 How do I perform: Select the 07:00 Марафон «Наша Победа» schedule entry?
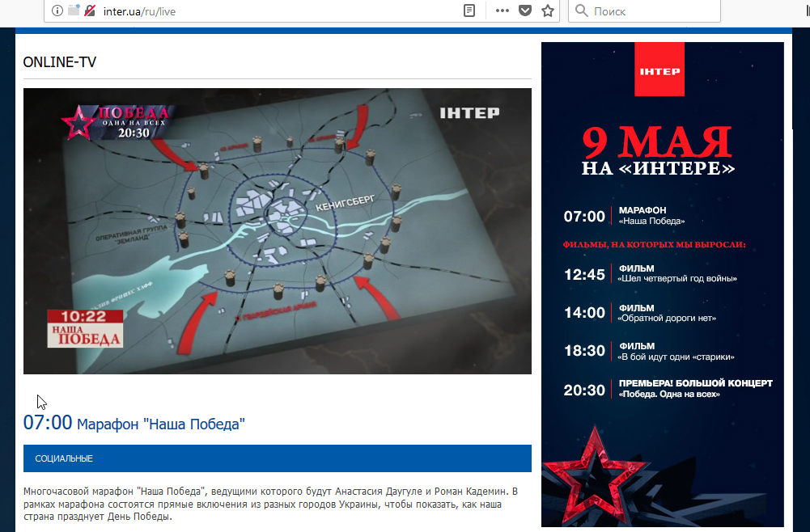625,216
